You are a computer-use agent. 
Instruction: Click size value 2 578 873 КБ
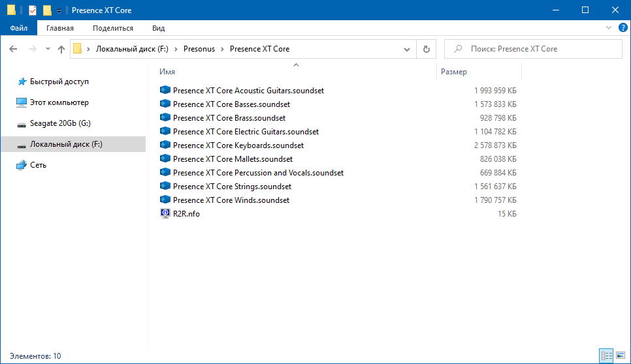coord(495,145)
